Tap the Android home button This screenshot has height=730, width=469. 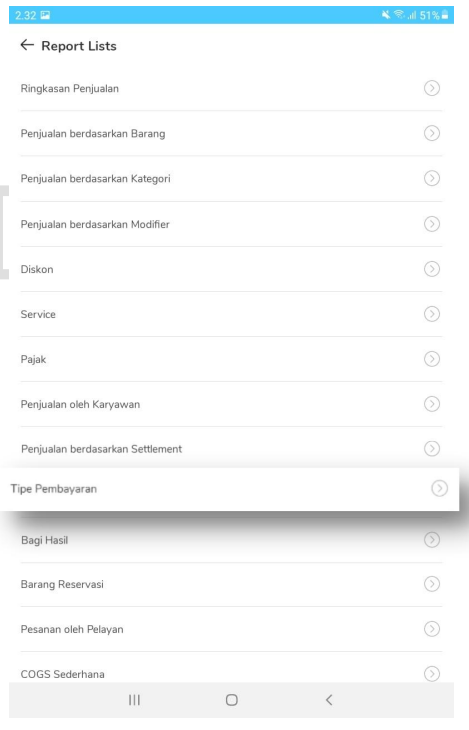231,700
